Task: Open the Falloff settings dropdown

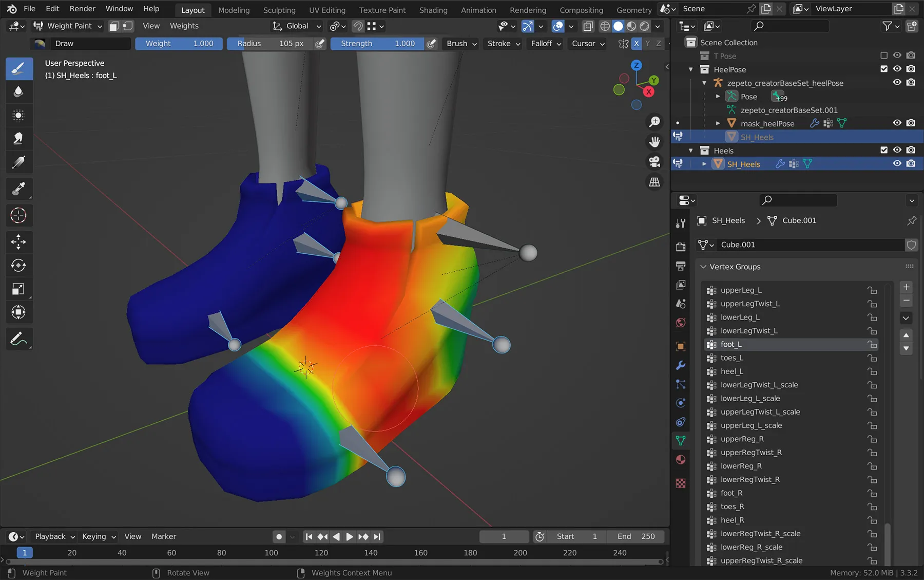Action: coord(546,44)
